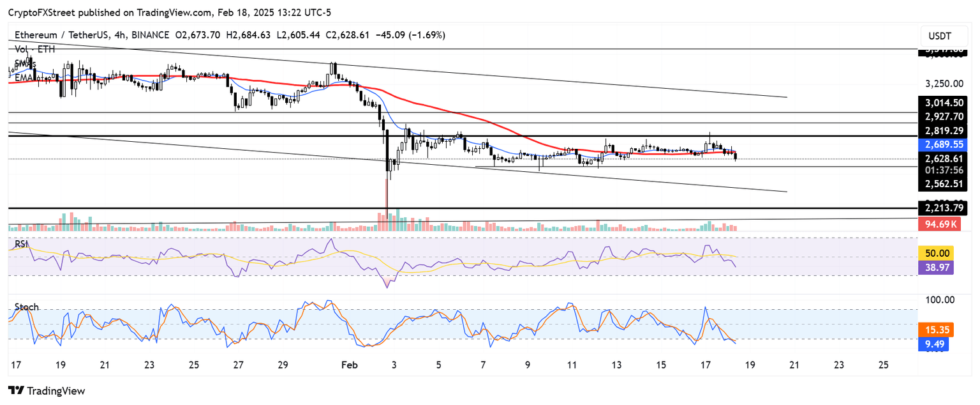The height and width of the screenshot is (405, 980).
Task: Toggle the Stoch indicator visibility
Action: click(26, 307)
